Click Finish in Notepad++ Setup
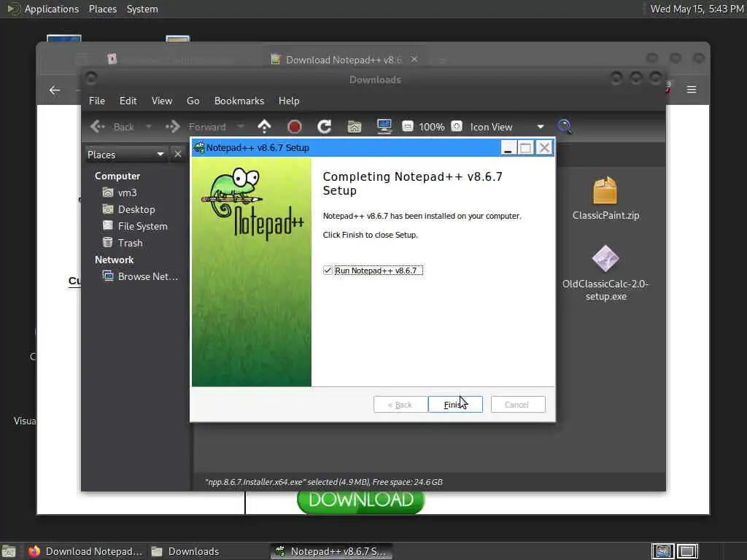 click(455, 404)
